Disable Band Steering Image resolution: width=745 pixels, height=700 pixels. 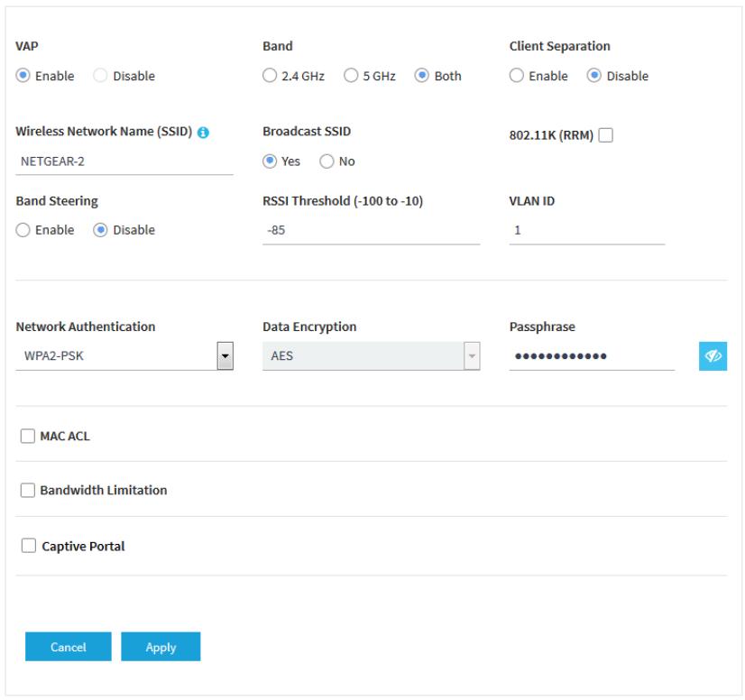coord(100,230)
